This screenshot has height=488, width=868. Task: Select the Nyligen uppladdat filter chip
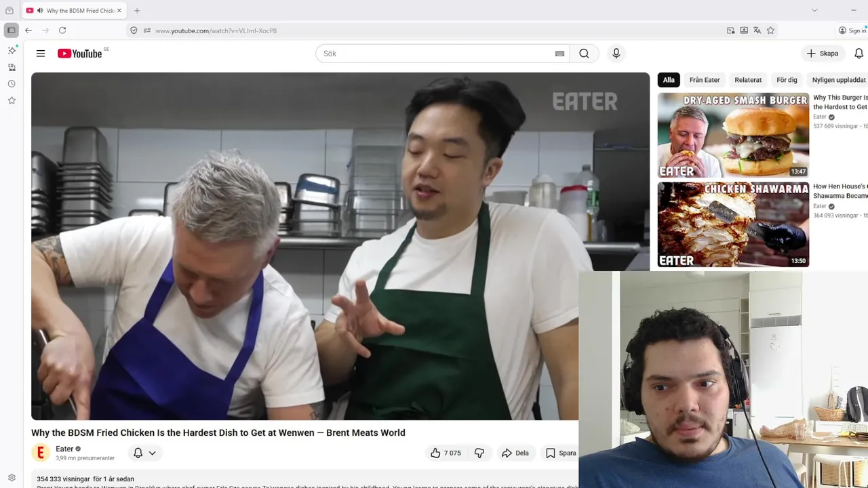click(x=838, y=80)
